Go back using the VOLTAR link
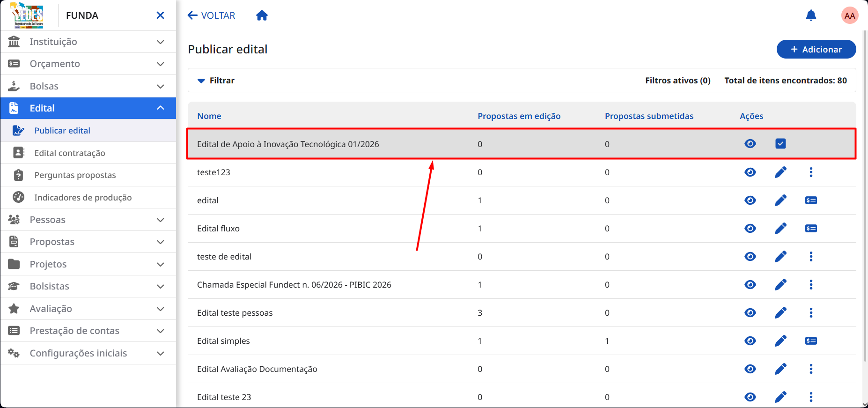Viewport: 868px width, 408px height. point(211,15)
